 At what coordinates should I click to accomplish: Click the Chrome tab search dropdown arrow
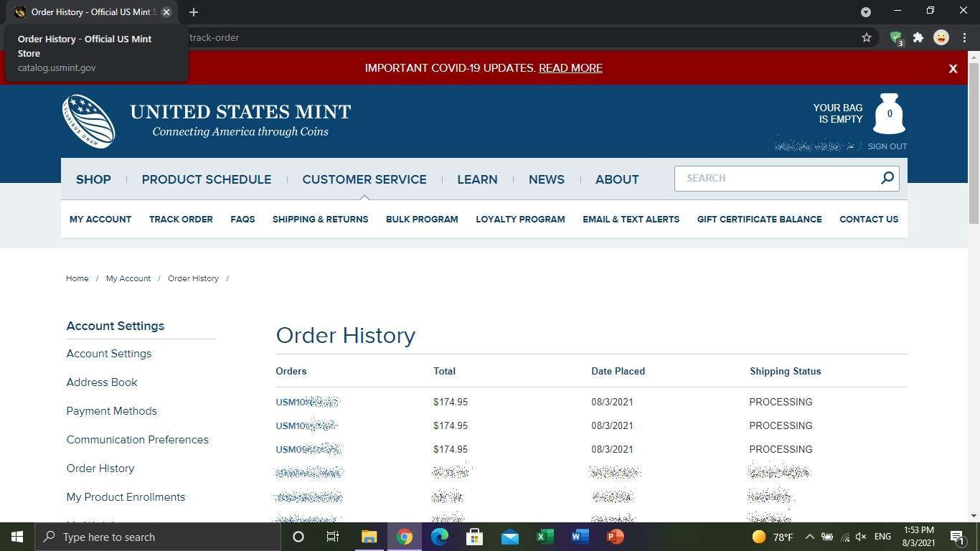click(866, 12)
